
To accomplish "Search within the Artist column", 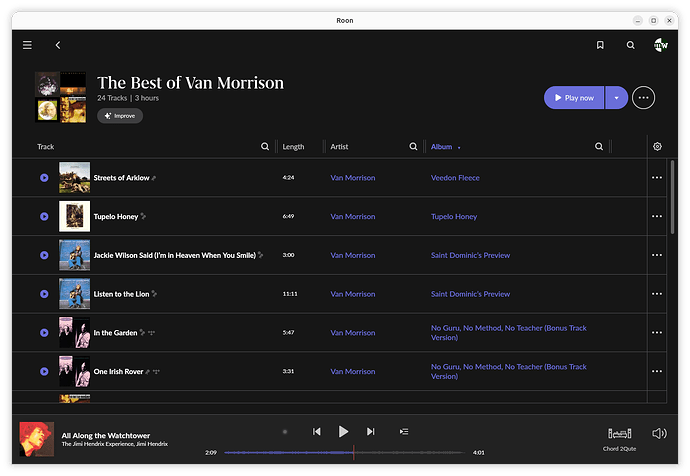I will tap(413, 146).
